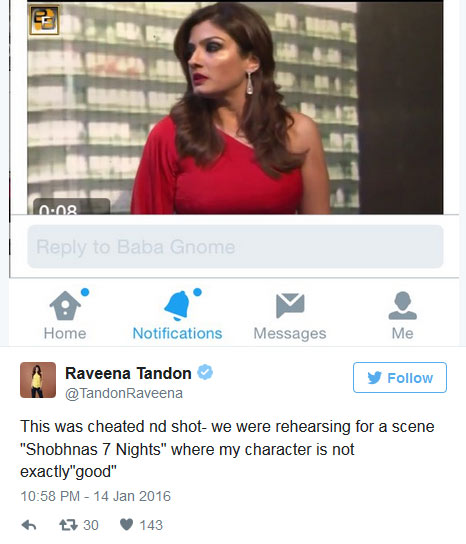Image resolution: width=466 pixels, height=544 pixels.
Task: Follow Raveena Tandon
Action: pos(400,377)
